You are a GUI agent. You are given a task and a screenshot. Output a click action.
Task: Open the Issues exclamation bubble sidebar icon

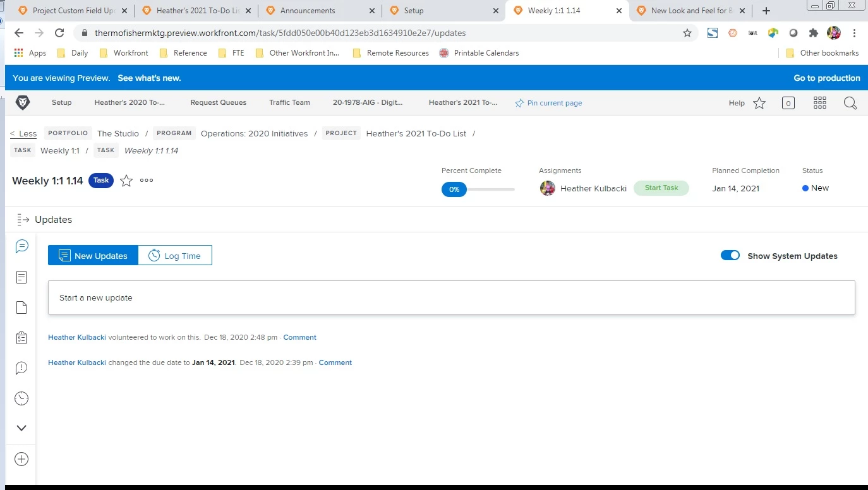pyautogui.click(x=21, y=368)
